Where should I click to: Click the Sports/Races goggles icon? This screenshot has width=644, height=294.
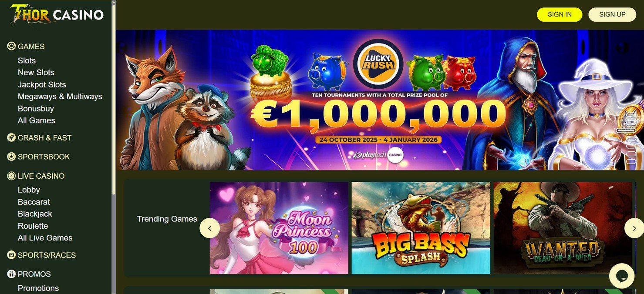coord(11,255)
